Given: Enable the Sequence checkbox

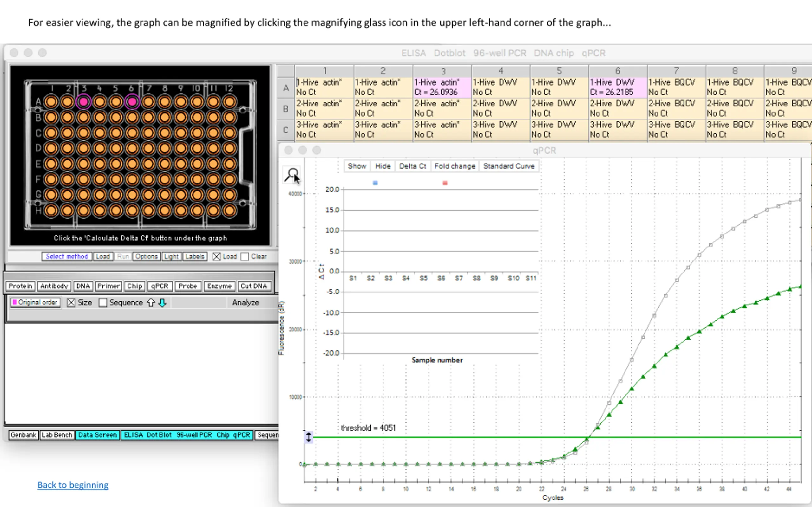Looking at the screenshot, I should [x=103, y=303].
